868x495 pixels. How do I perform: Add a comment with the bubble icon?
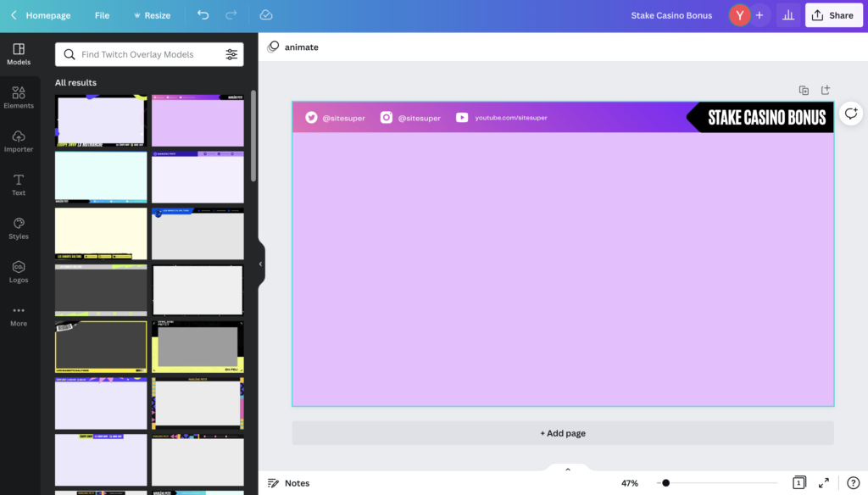click(x=851, y=114)
